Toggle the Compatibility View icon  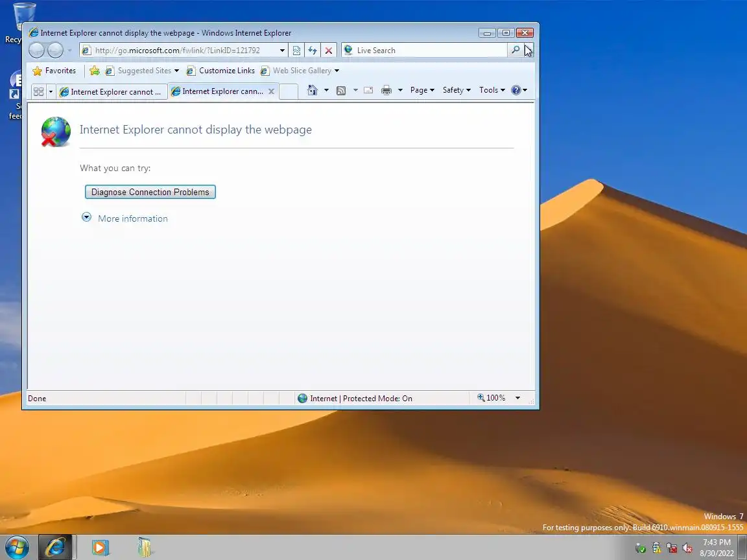296,51
